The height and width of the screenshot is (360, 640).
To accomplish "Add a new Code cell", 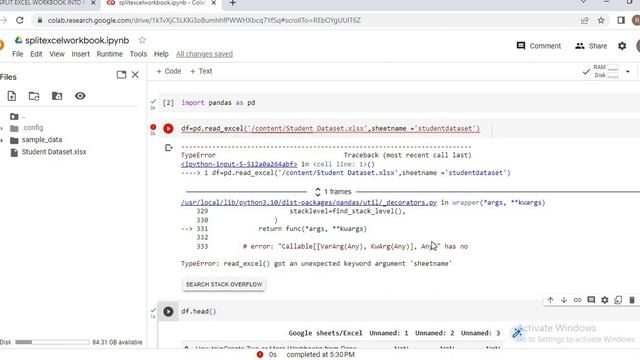I will pyautogui.click(x=169, y=71).
